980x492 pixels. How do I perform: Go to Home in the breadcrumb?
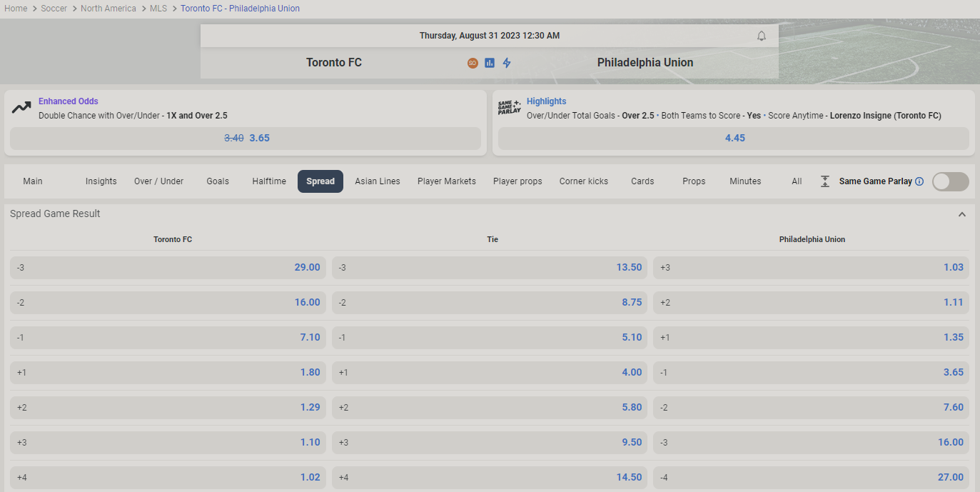tap(16, 9)
